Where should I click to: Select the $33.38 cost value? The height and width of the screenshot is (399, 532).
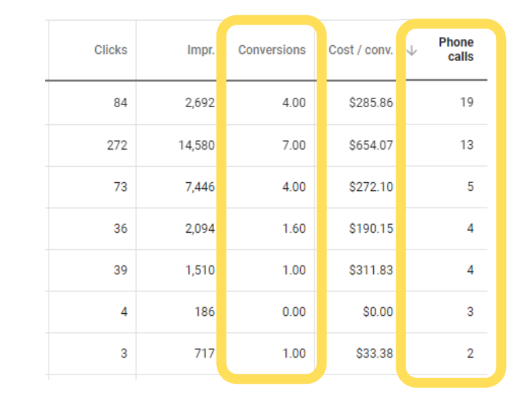pyautogui.click(x=374, y=353)
